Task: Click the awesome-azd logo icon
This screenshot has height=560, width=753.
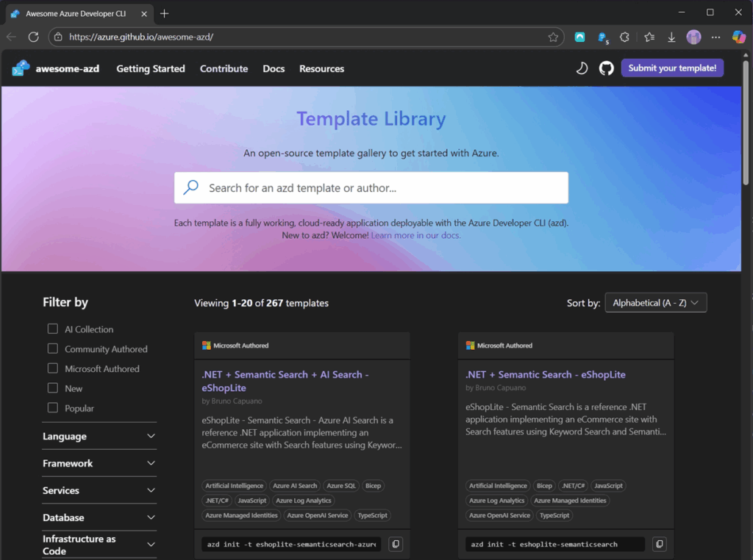Action: (x=21, y=68)
